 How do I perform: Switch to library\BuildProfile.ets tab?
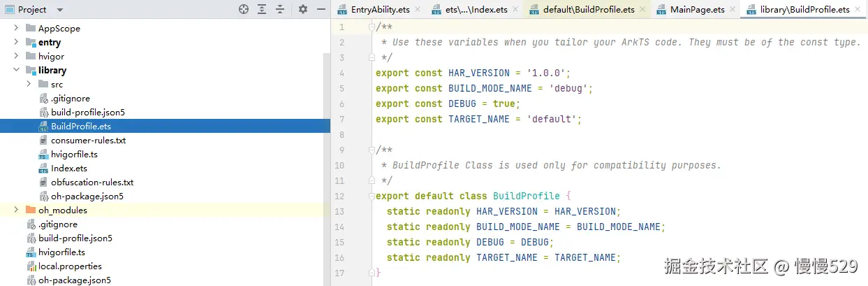pyautogui.click(x=805, y=9)
